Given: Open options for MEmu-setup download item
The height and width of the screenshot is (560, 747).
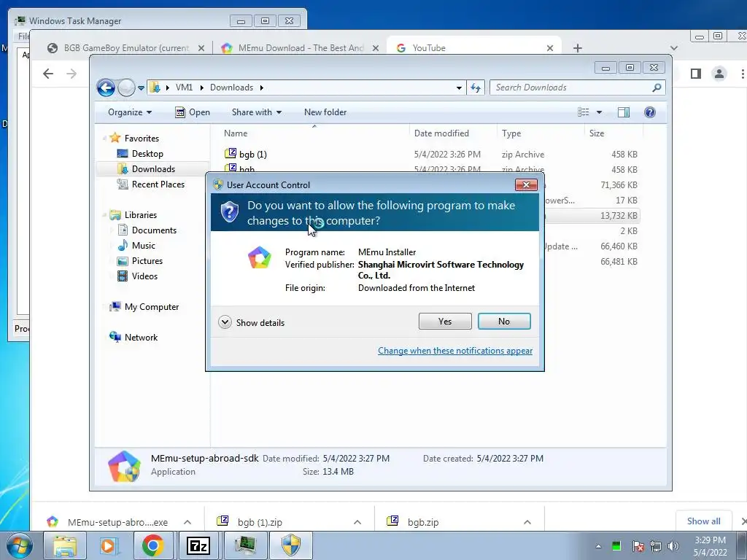Looking at the screenshot, I should point(187,522).
